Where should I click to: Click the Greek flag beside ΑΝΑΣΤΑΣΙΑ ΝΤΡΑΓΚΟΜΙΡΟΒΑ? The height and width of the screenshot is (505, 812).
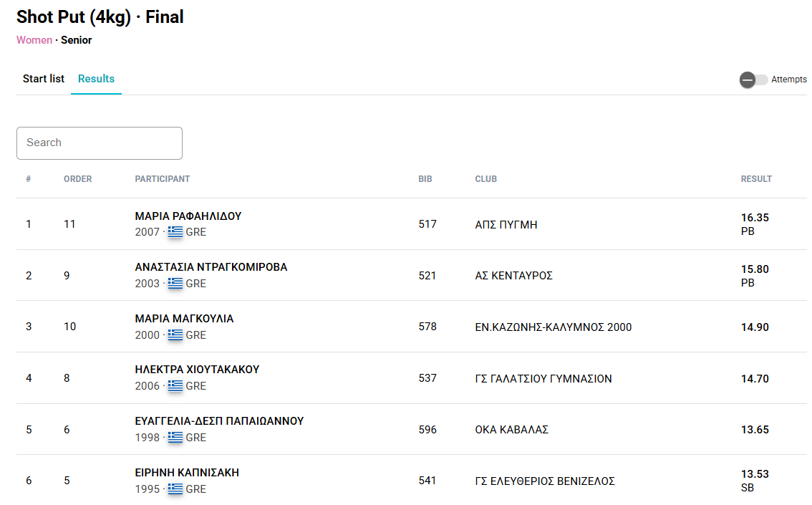coord(175,284)
